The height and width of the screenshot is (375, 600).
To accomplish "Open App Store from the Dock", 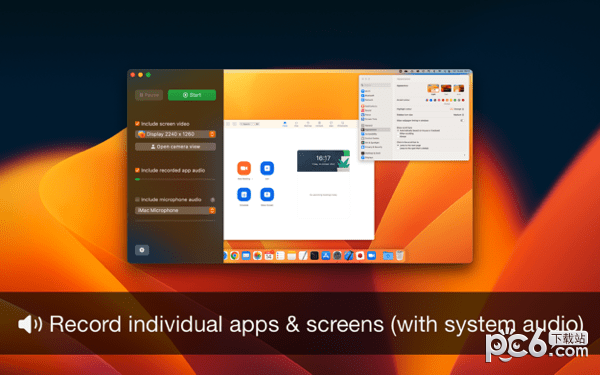I will [326, 256].
